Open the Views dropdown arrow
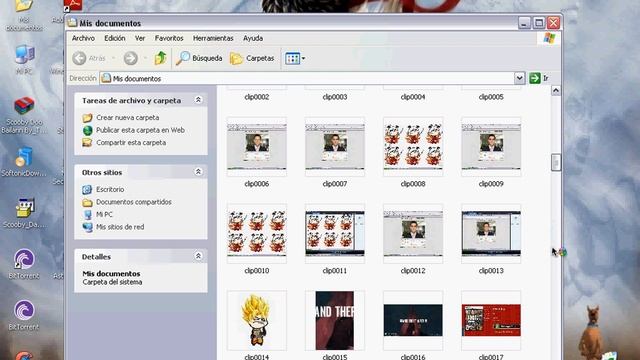The height and width of the screenshot is (360, 640). click(x=303, y=58)
